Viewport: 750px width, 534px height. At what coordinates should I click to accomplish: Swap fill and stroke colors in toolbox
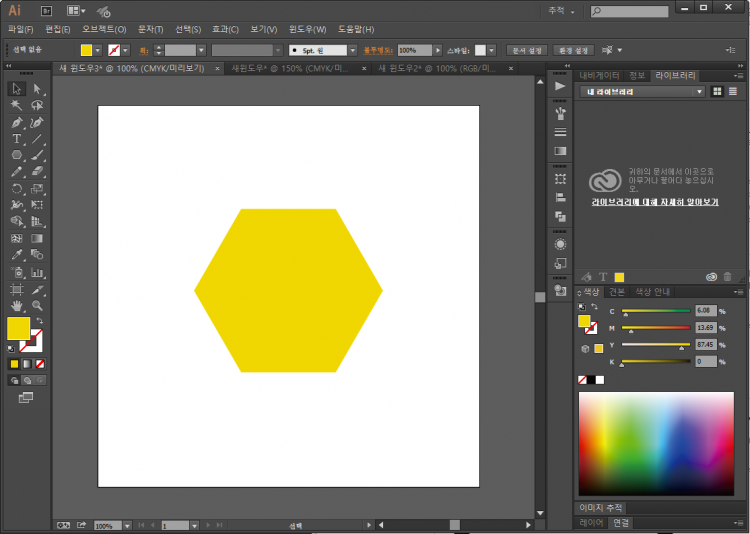click(38, 321)
